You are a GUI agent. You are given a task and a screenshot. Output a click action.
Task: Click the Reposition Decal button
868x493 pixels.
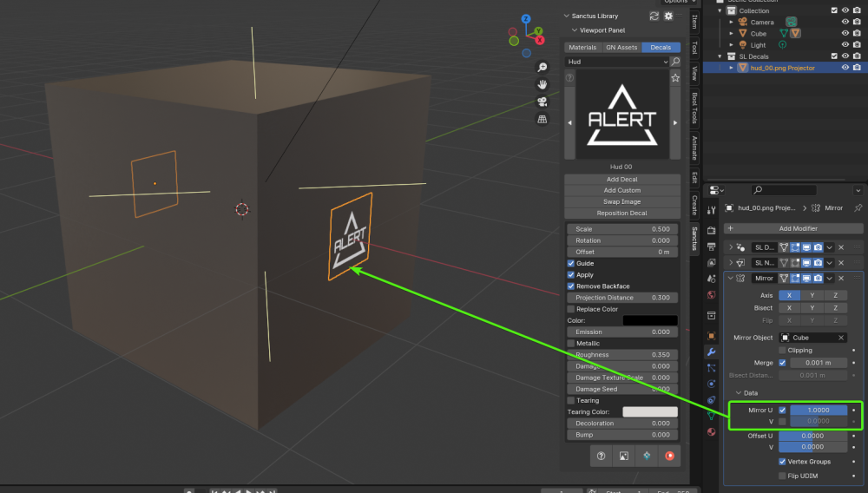(x=622, y=213)
